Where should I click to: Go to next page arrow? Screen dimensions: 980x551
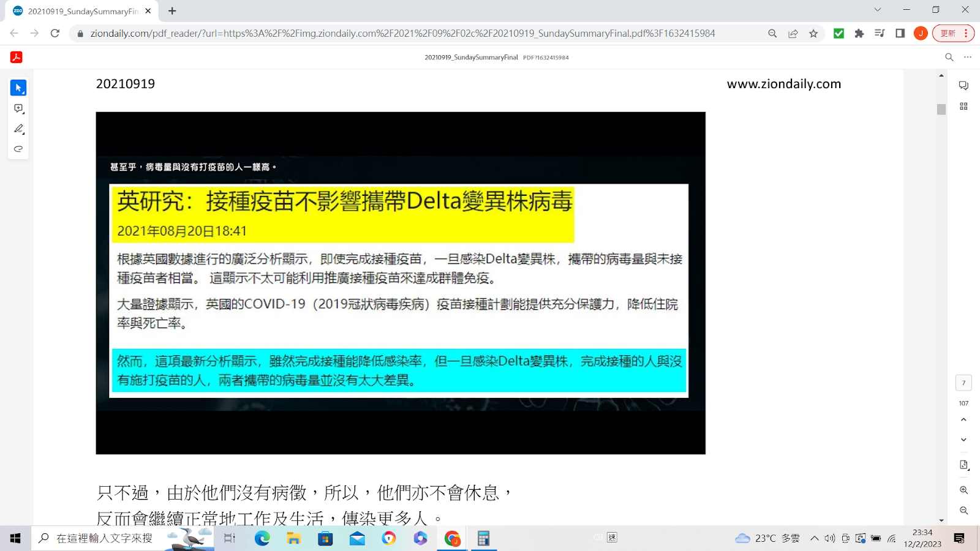(963, 440)
